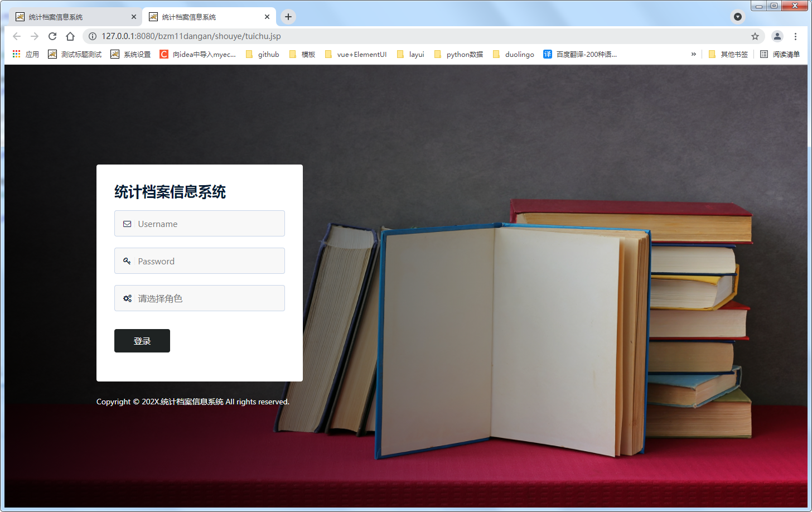Screen dimensions: 812x512
Task: Click the 登录 login button
Action: pos(142,341)
